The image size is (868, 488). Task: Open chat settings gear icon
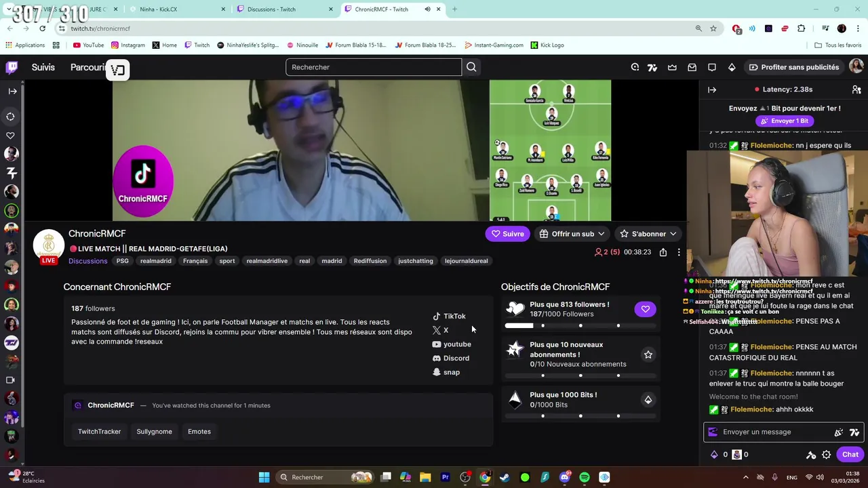826,455
